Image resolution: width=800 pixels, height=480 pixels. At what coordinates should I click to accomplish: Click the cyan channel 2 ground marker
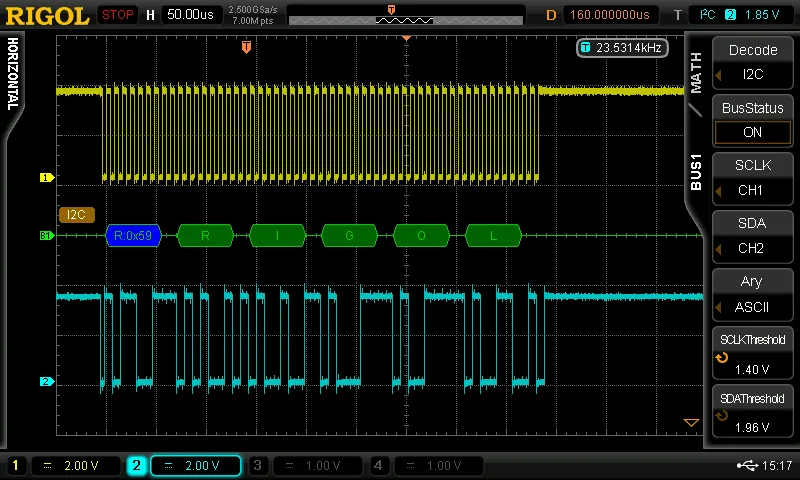(x=46, y=381)
